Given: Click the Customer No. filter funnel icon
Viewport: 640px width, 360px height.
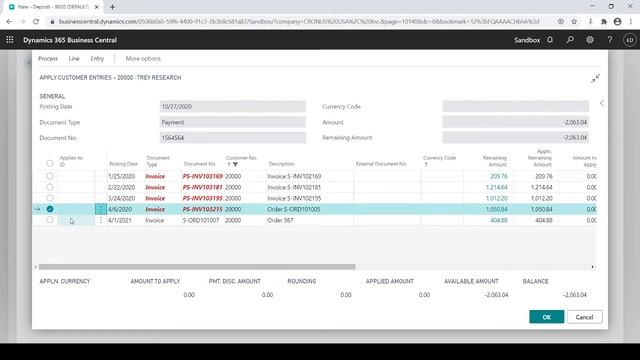Looking at the screenshot, I should pos(236,164).
